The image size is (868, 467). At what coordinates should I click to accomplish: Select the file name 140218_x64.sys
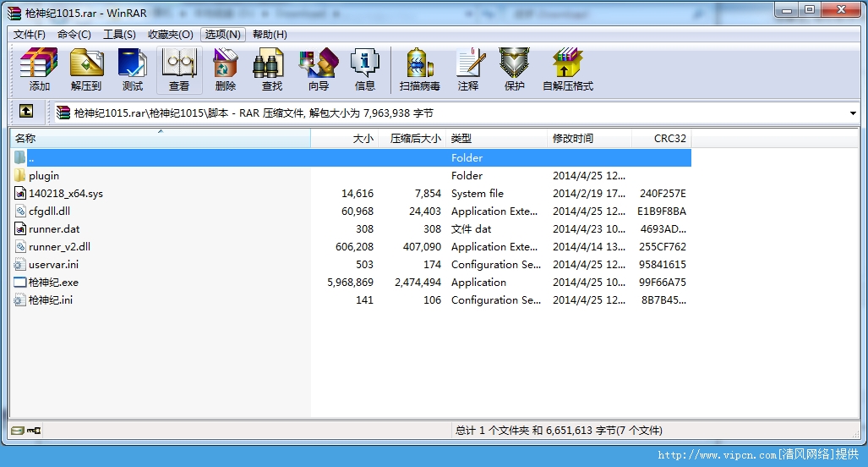tap(66, 194)
